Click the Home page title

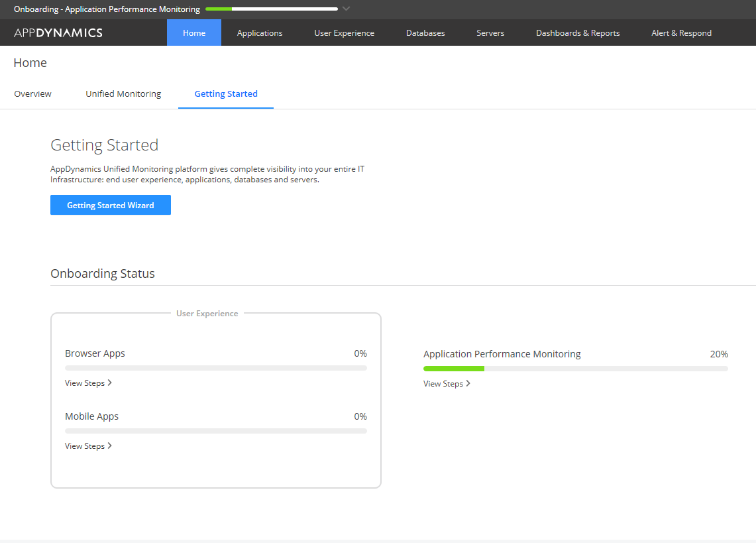click(x=30, y=63)
